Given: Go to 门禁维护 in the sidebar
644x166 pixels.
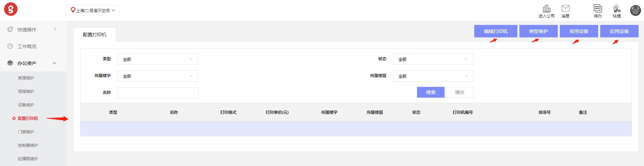Looking at the screenshot, I should tap(26, 132).
